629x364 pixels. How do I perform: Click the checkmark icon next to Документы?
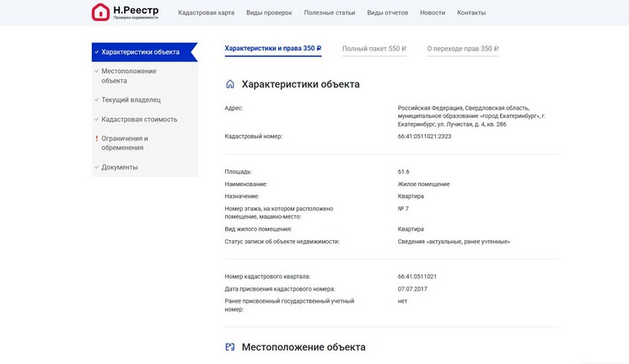click(x=97, y=167)
